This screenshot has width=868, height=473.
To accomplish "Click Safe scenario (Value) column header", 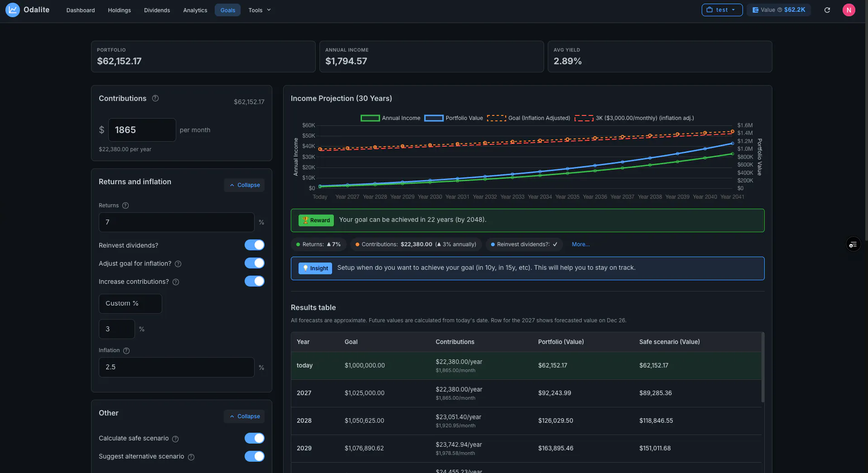I will pyautogui.click(x=670, y=342).
